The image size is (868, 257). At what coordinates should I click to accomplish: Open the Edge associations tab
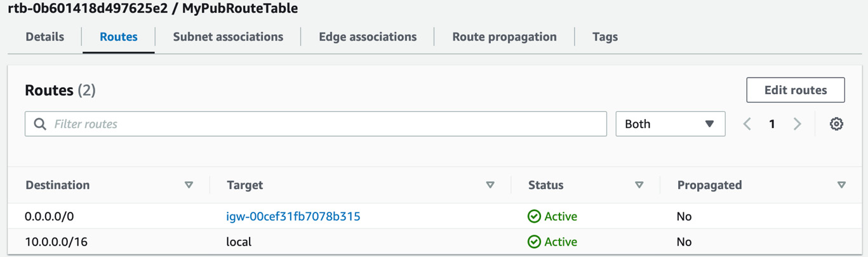point(368,37)
